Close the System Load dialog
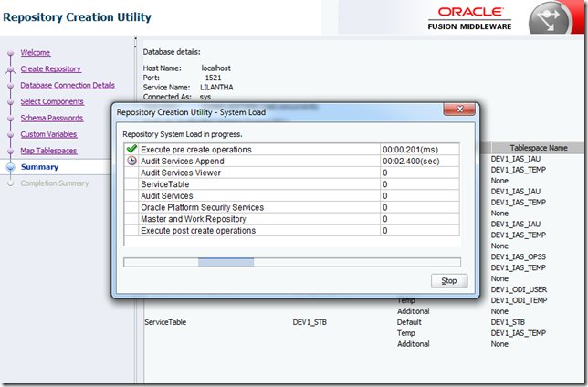 [x=459, y=110]
